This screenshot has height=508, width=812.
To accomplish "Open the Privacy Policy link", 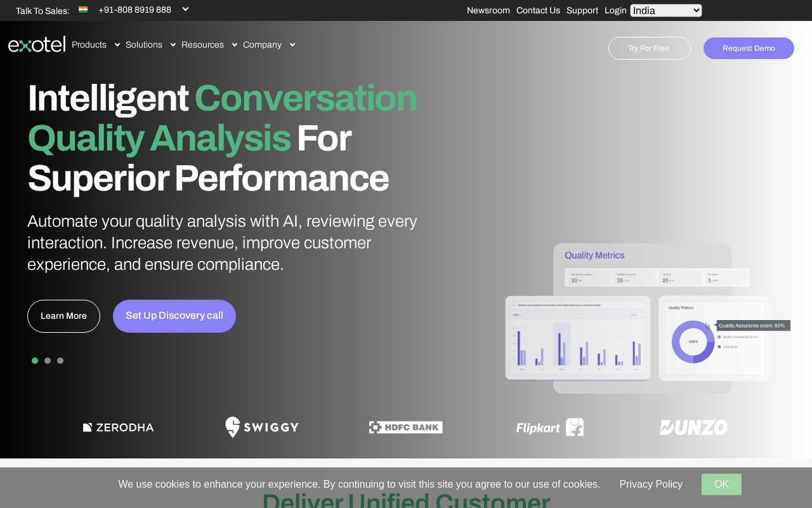I will [x=651, y=484].
